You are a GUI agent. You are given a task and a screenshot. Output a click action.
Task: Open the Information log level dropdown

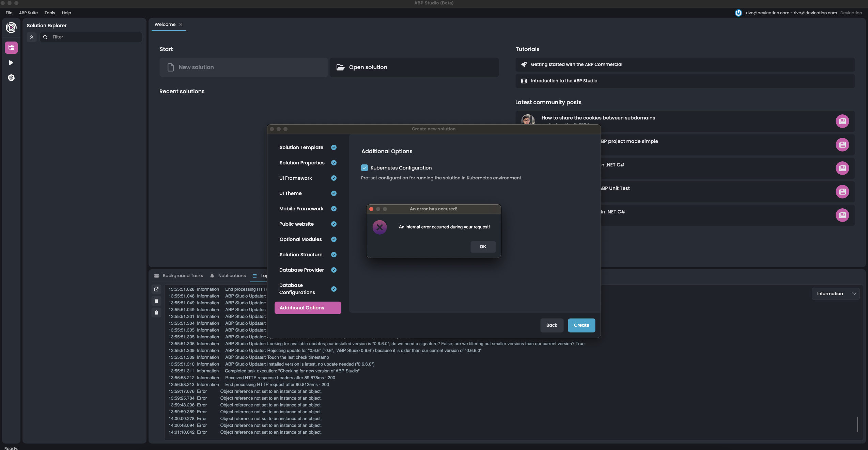pyautogui.click(x=836, y=294)
